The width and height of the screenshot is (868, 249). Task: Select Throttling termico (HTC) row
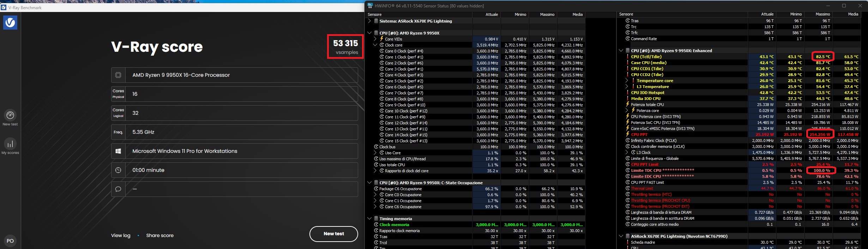coord(739,194)
